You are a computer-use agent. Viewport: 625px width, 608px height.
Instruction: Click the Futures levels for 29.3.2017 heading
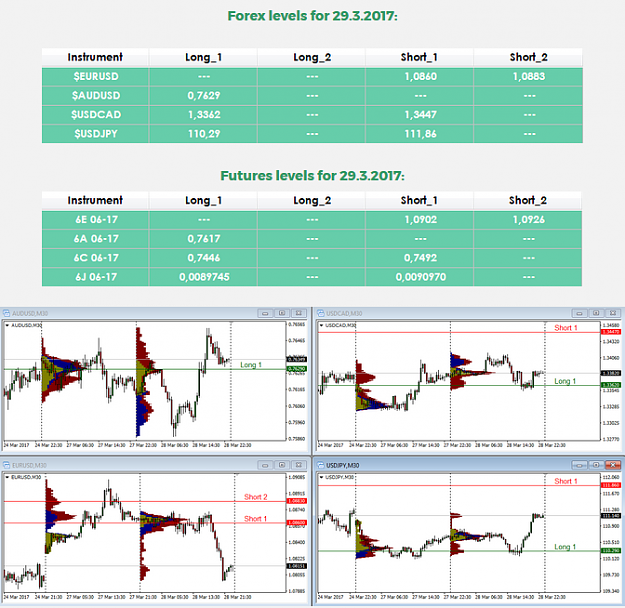(312, 176)
